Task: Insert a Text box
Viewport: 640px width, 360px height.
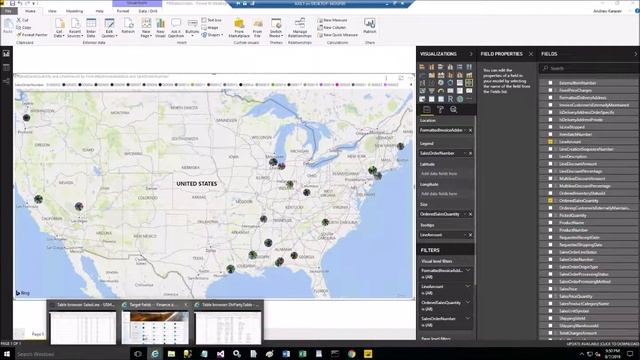Action: tap(212, 20)
